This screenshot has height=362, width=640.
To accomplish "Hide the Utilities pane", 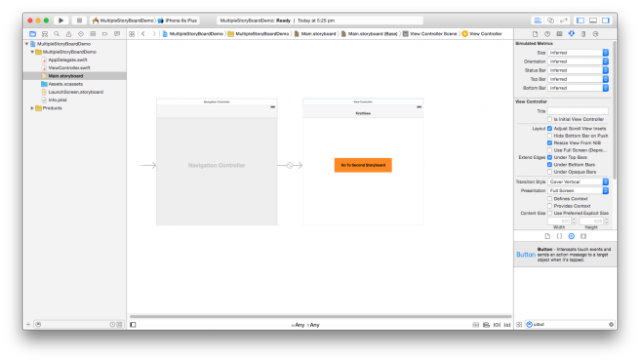I will tap(606, 20).
